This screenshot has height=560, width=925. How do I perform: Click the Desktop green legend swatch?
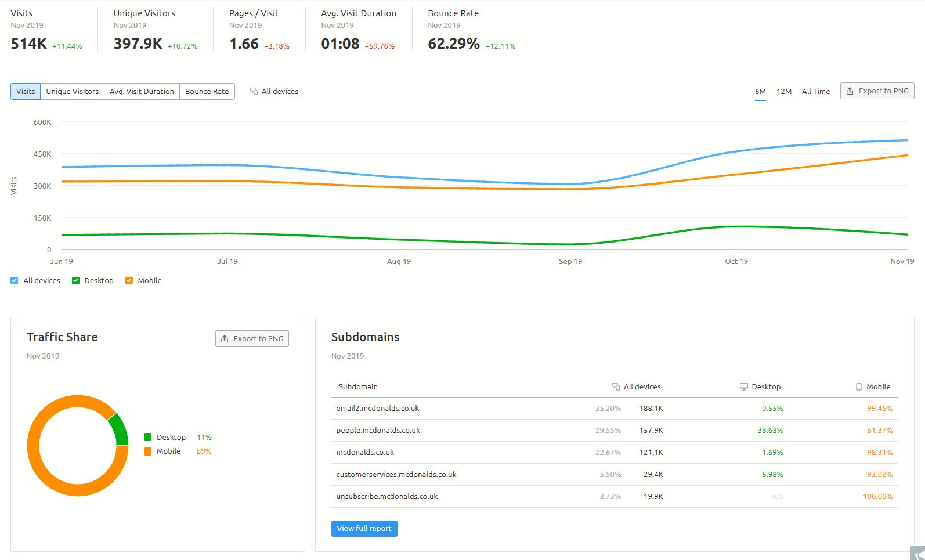[147, 438]
